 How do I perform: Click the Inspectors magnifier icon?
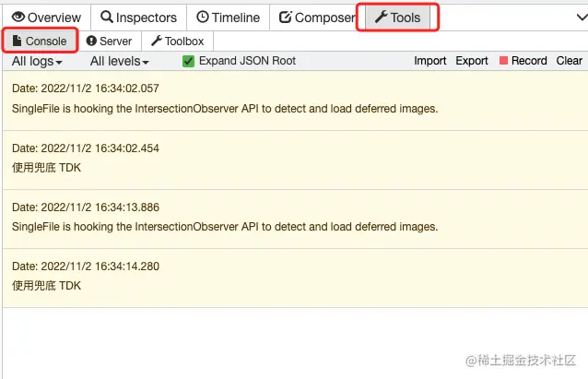point(107,18)
